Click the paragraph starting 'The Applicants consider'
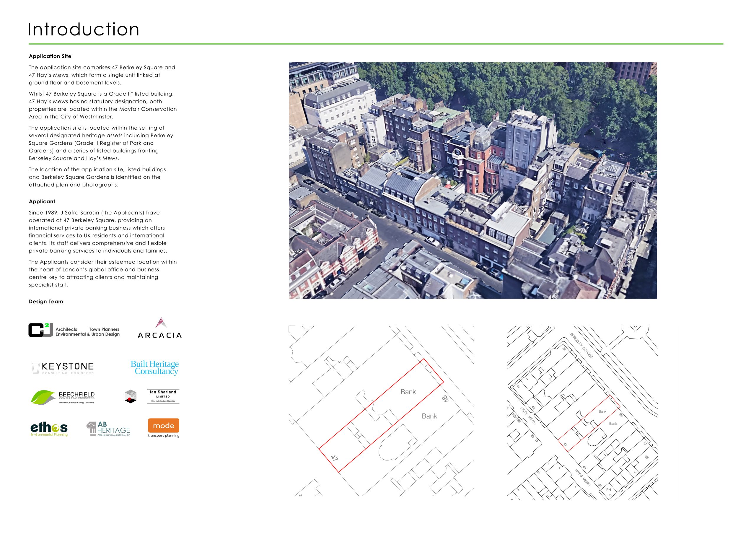The height and width of the screenshot is (534, 756). (103, 273)
